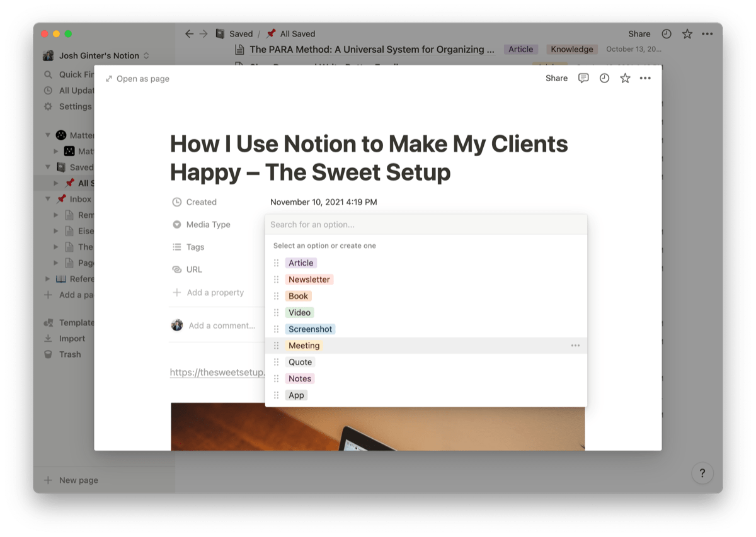Focus the Search for an option field
The height and width of the screenshot is (537, 756).
click(426, 225)
